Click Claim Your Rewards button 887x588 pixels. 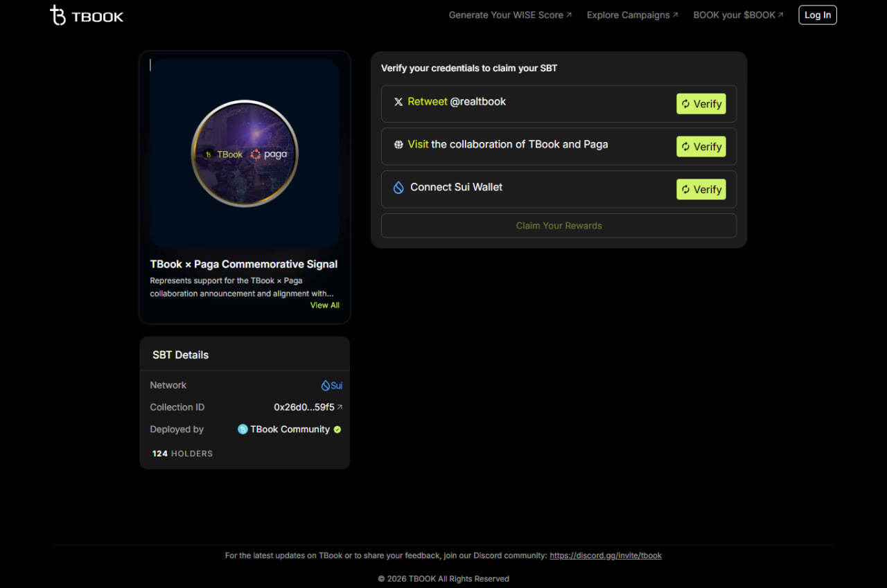point(559,226)
